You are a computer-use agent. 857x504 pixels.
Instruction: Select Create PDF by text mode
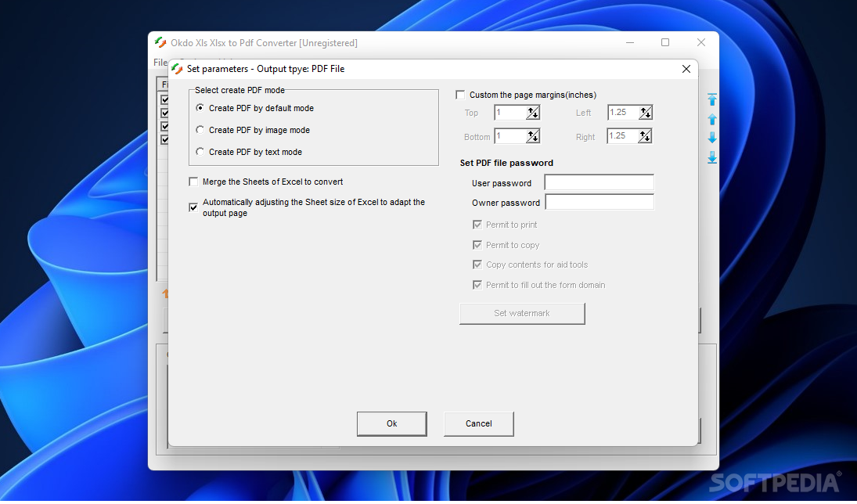pos(200,152)
